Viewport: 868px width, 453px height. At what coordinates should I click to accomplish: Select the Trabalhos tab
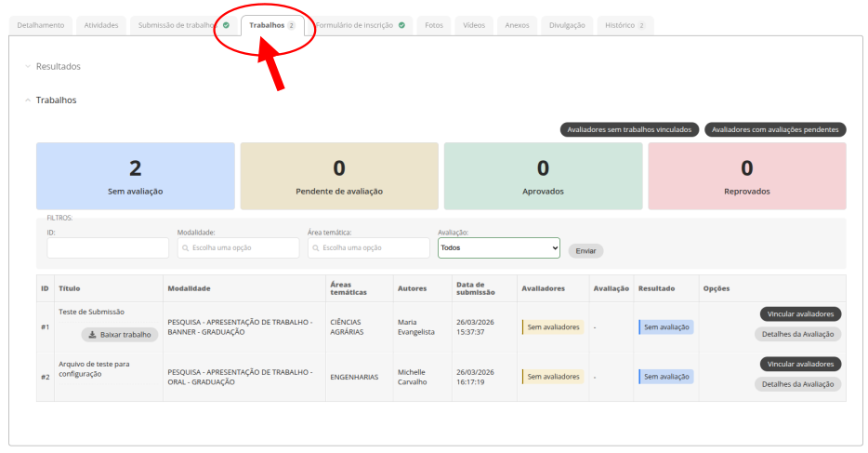coord(271,25)
